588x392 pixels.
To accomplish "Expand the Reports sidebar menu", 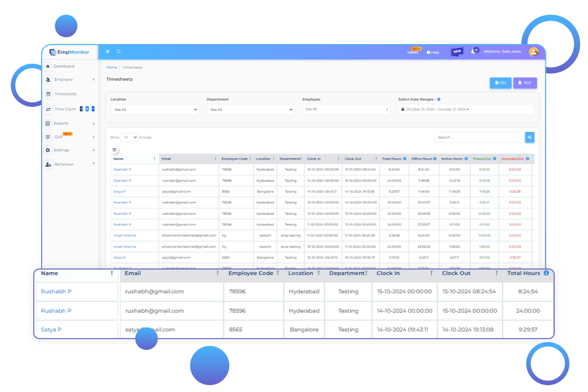I will (x=61, y=123).
